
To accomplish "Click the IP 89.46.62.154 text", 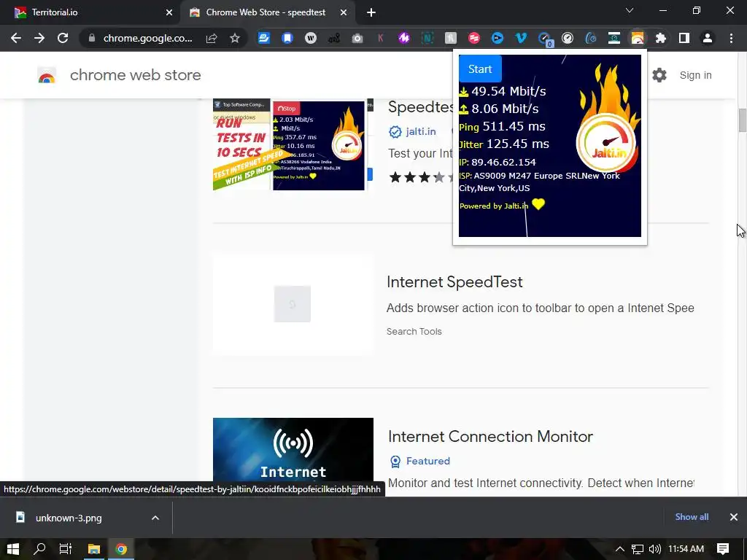I will 498,162.
